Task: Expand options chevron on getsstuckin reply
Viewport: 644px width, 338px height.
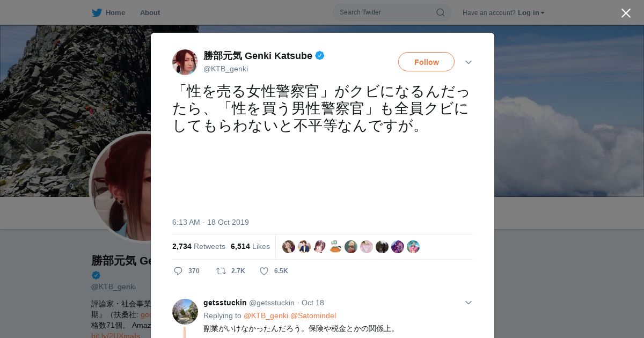Action: [x=469, y=303]
